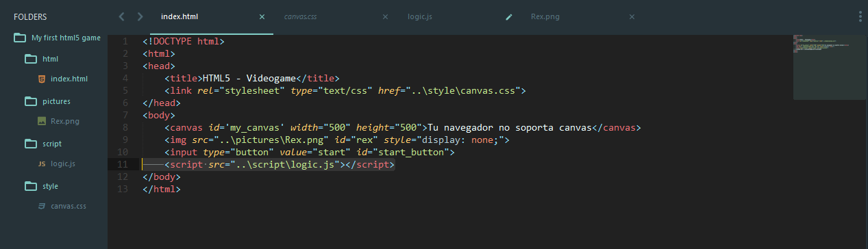
Task: Switch to the Rex.png tab
Action: pos(582,17)
